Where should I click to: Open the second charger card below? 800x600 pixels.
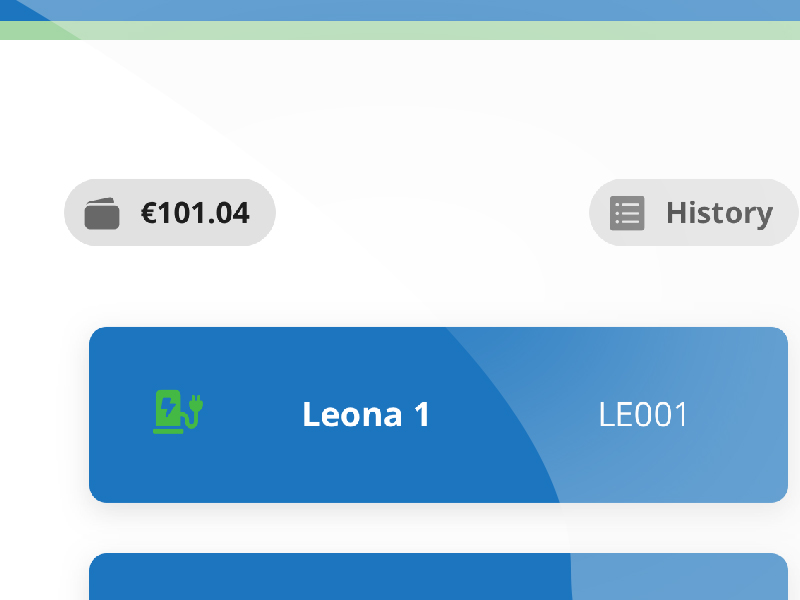tap(438, 577)
